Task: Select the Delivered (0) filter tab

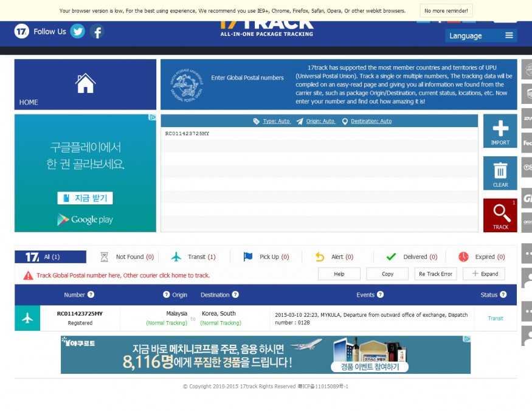Action: click(x=412, y=257)
